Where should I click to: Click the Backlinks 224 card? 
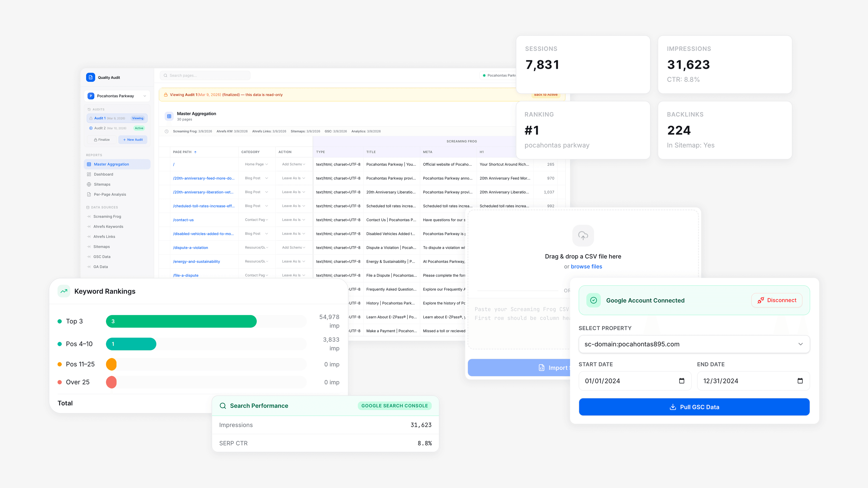tap(725, 130)
